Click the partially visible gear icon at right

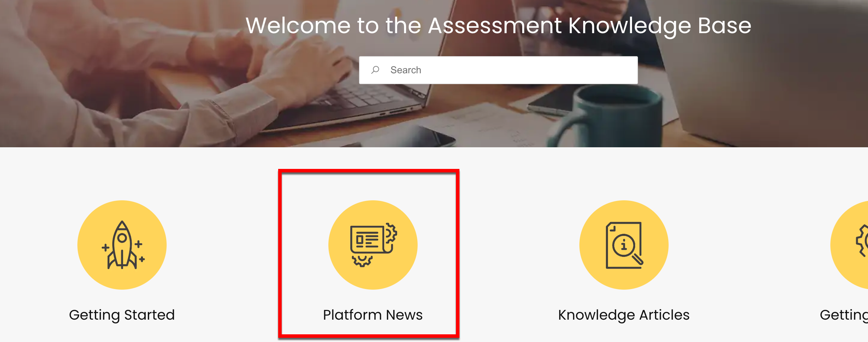[x=862, y=241]
